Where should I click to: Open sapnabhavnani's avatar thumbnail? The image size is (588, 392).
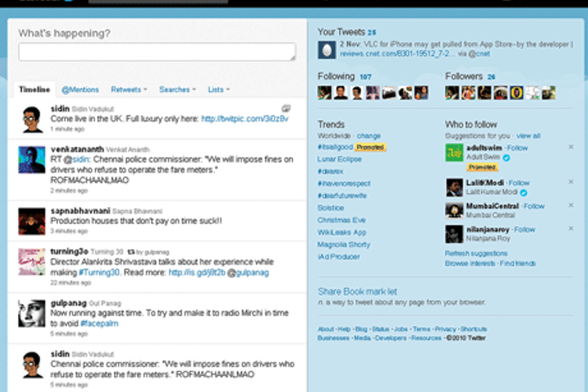pos(32,221)
